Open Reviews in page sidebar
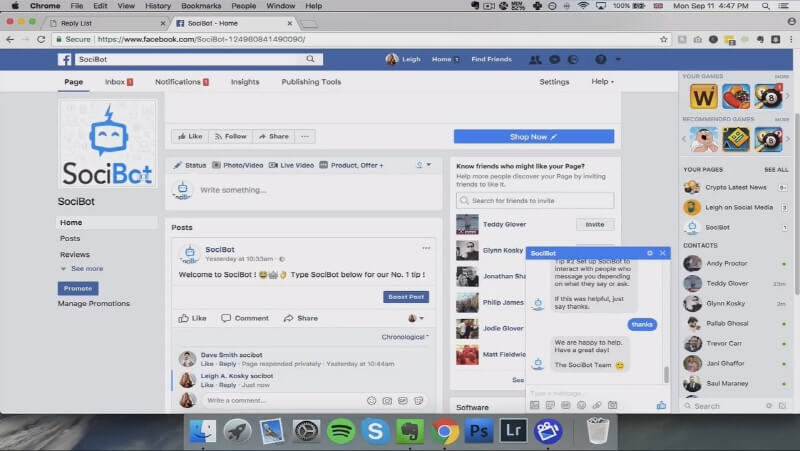This screenshot has width=800, height=451. click(x=74, y=255)
